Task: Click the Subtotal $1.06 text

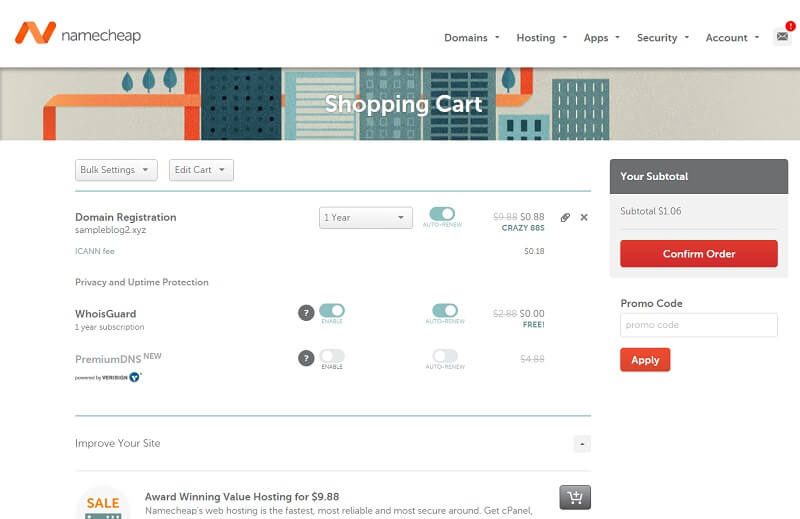Action: [651, 211]
